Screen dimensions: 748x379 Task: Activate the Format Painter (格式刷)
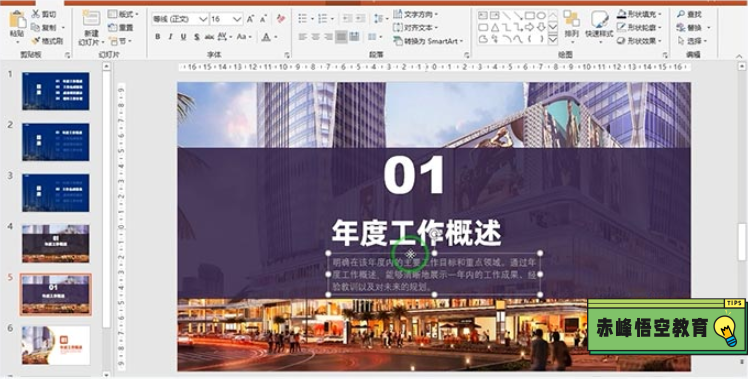pyautogui.click(x=47, y=41)
